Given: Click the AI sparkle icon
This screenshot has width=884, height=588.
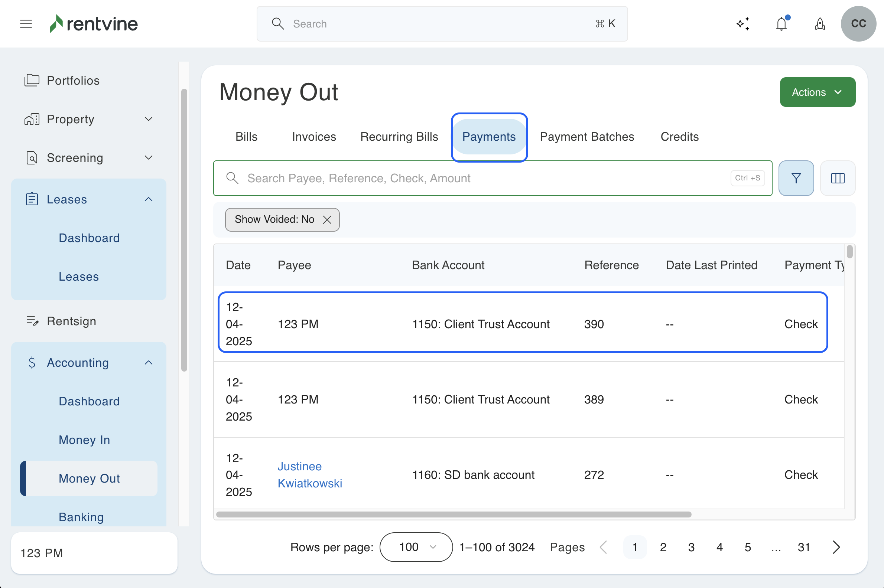Looking at the screenshot, I should point(743,24).
